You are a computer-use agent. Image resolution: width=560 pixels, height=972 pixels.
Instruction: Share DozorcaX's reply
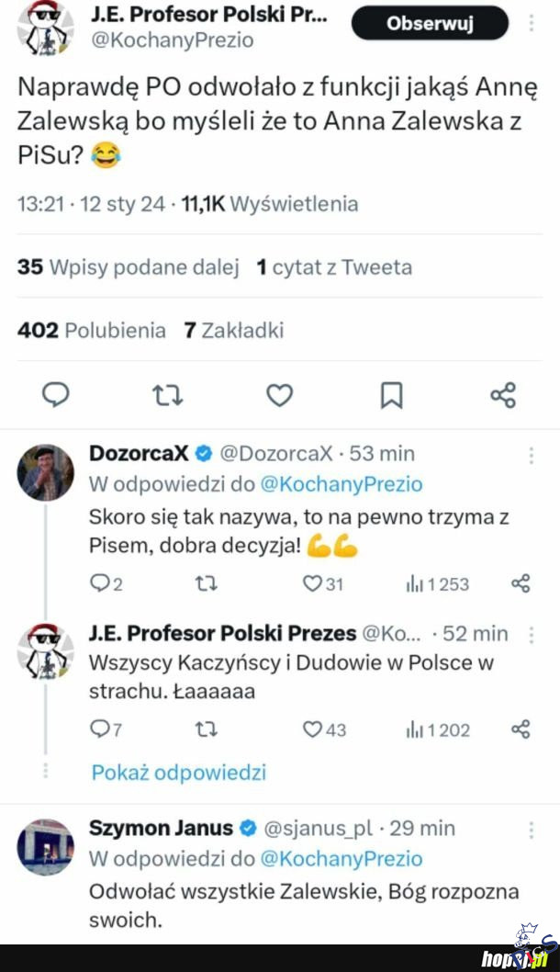click(520, 583)
